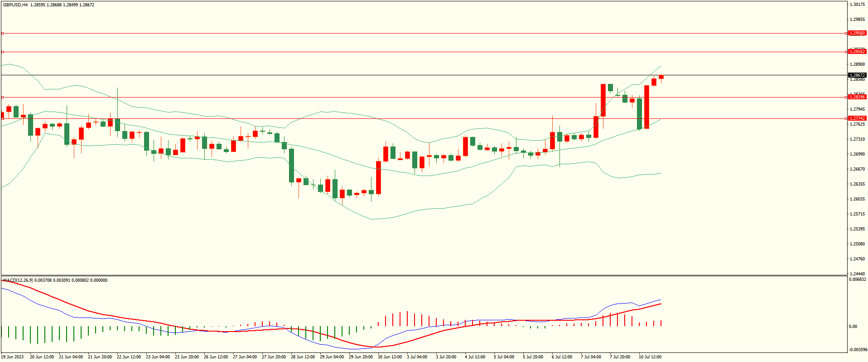
Task: Click the 0.006832 MACD scale value
Action: [857, 279]
